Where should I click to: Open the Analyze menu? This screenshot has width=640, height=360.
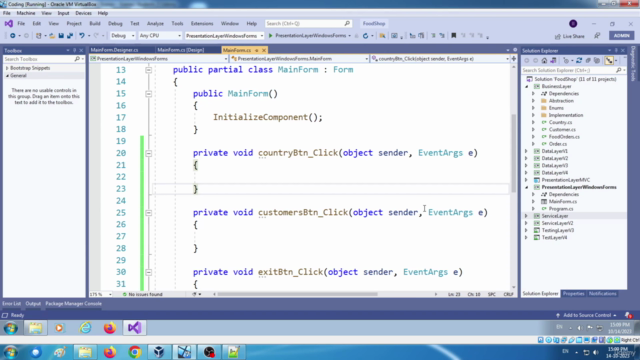click(155, 24)
